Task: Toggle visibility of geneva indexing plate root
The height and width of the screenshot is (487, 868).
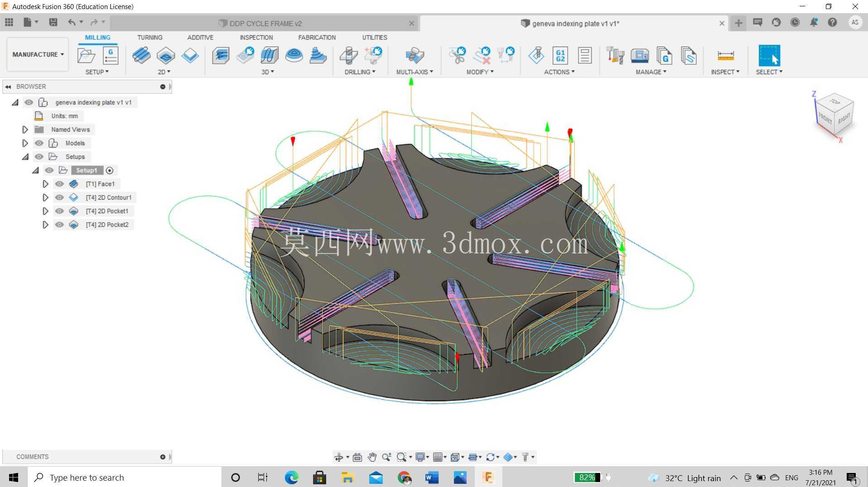Action: coord(29,102)
